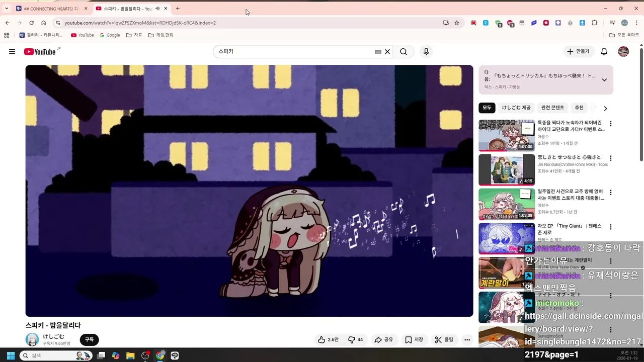This screenshot has width=644, height=362.
Task: Mute the YouTube tab via speaker icon
Action: coord(157,9)
